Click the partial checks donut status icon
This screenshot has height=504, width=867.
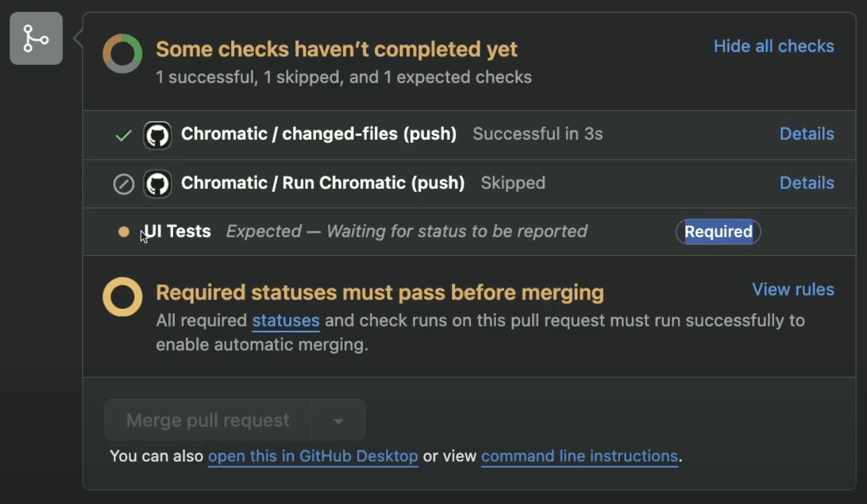[x=123, y=54]
